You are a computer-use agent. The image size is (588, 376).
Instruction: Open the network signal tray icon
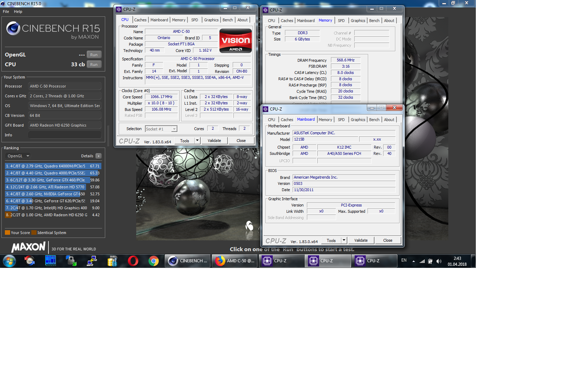(422, 261)
